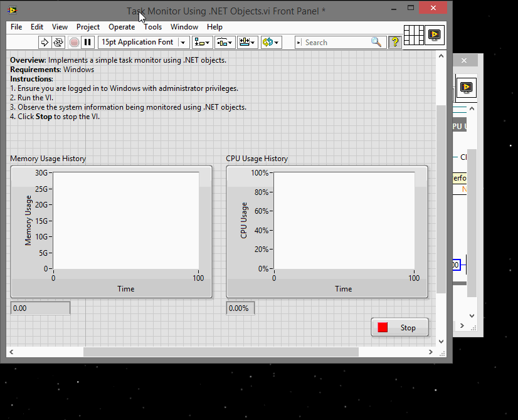Screen dimensions: 518x420
Task: Open the Tools menu
Action: [153, 27]
